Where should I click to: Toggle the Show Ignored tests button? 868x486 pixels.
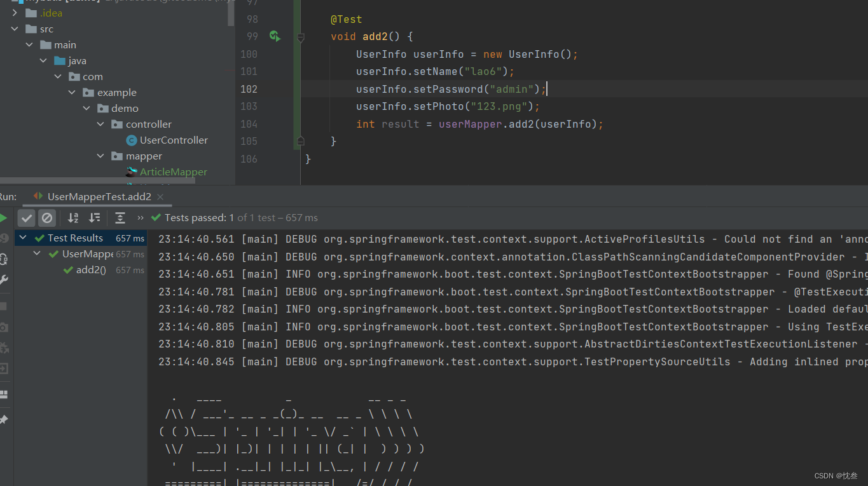click(x=47, y=218)
